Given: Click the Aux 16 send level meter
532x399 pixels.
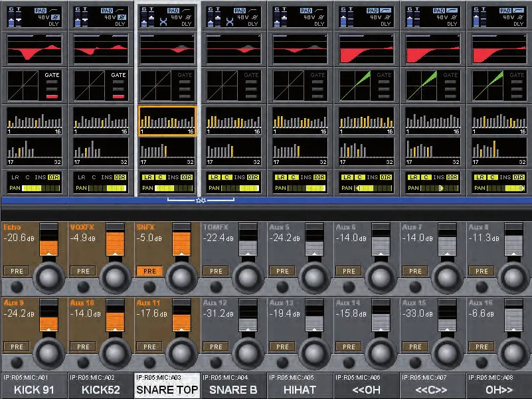Looking at the screenshot, I should [x=513, y=315].
